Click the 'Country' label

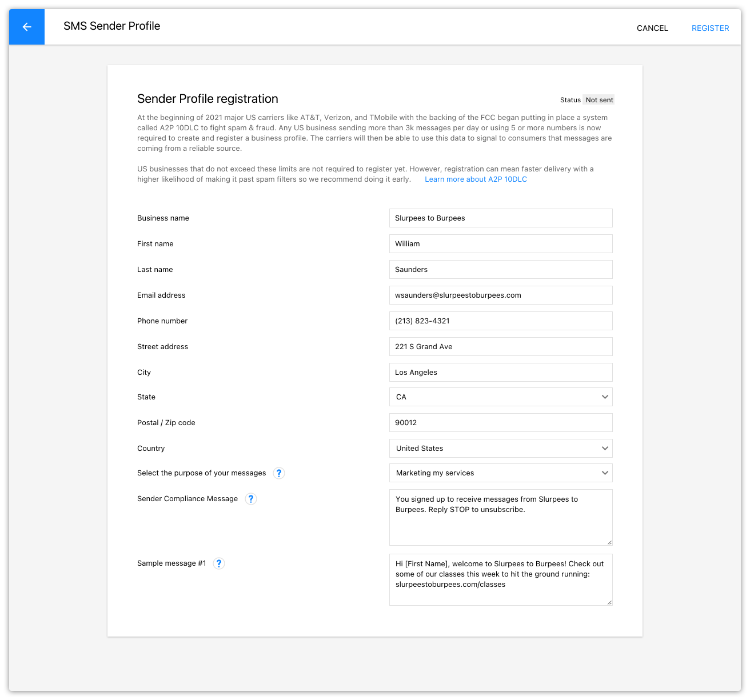pyautogui.click(x=151, y=449)
